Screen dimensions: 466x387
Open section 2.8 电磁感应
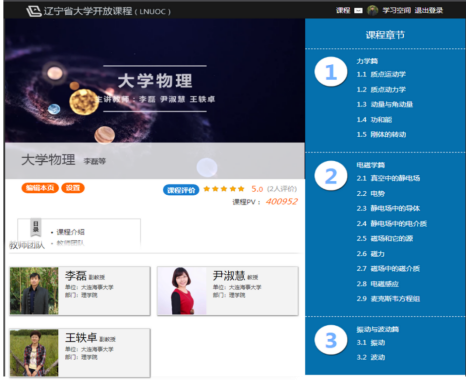(378, 284)
